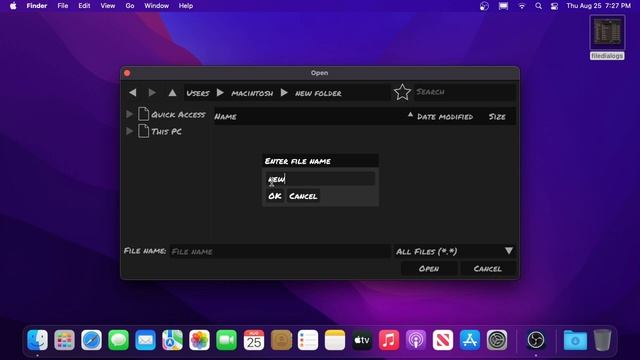The height and width of the screenshot is (360, 640).
Task: Go forward with the right arrow
Action: [x=152, y=93]
